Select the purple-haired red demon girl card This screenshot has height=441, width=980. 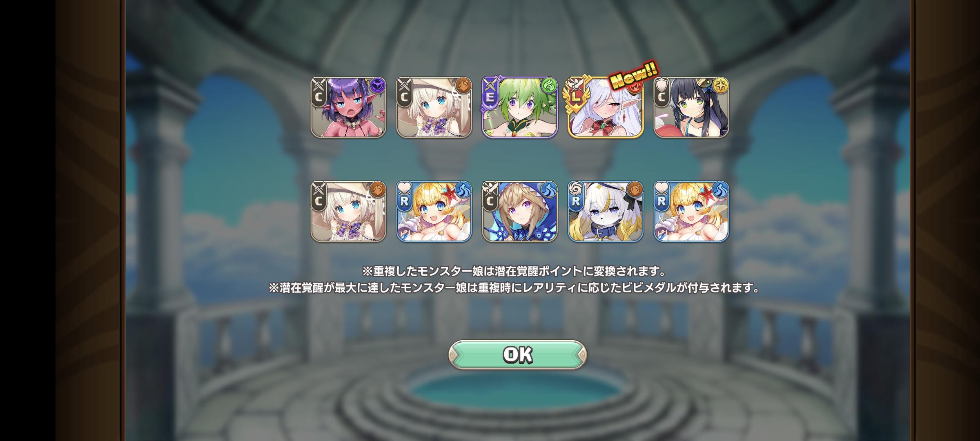[x=348, y=107]
